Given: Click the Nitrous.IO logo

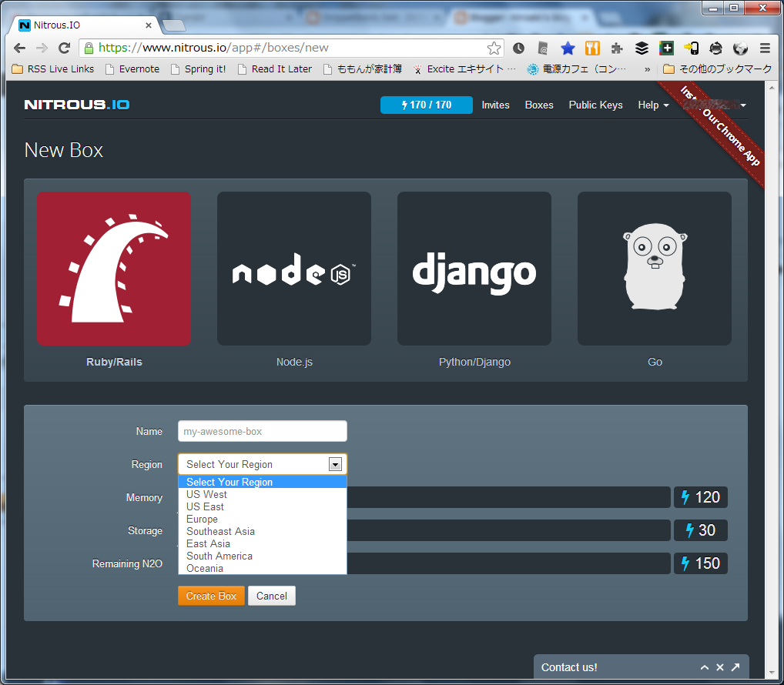Looking at the screenshot, I should click(77, 105).
